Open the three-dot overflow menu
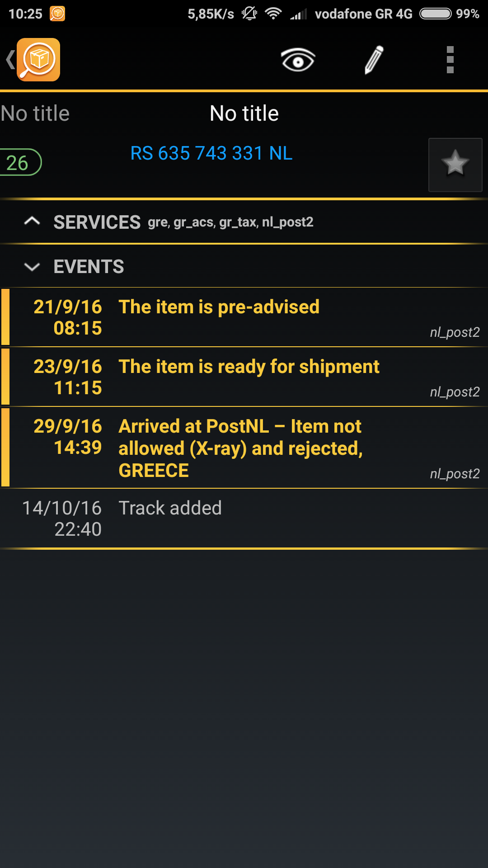Image resolution: width=488 pixels, height=868 pixels. tap(450, 60)
